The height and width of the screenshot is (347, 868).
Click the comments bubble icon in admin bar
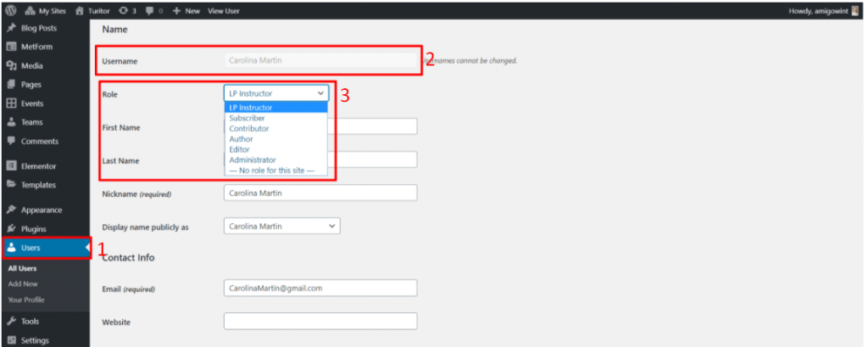[x=150, y=11]
